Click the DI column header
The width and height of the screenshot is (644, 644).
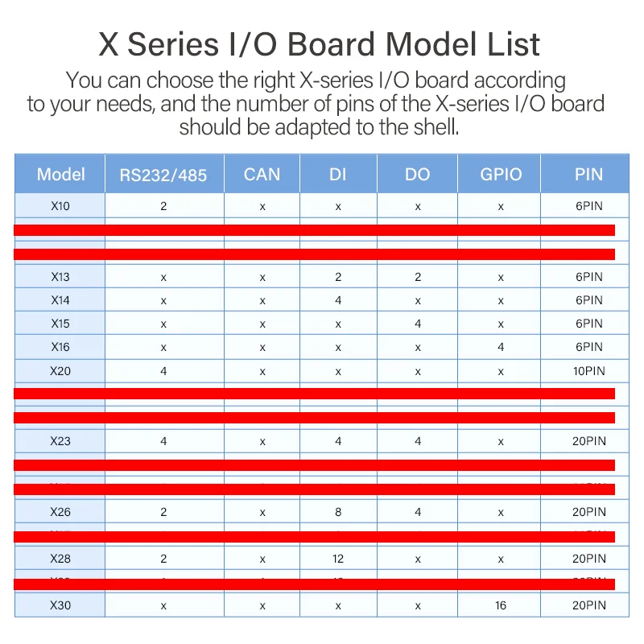[x=338, y=174]
